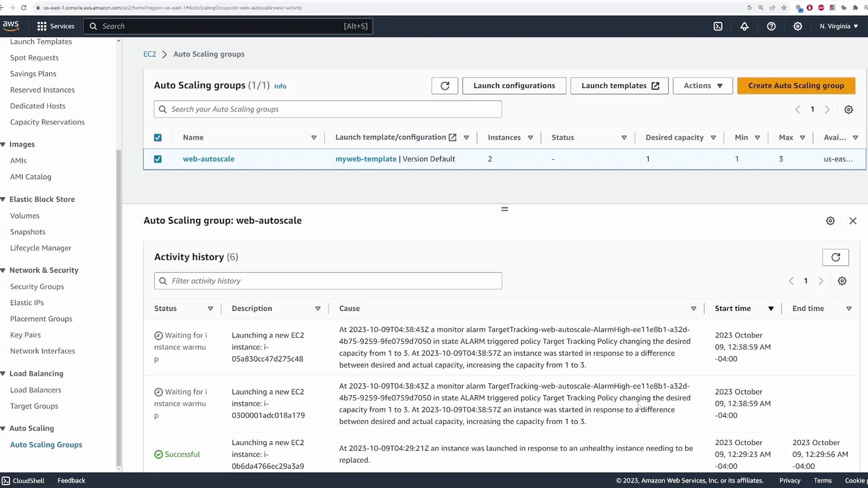
Task: Open the Actions dropdown
Action: (702, 86)
